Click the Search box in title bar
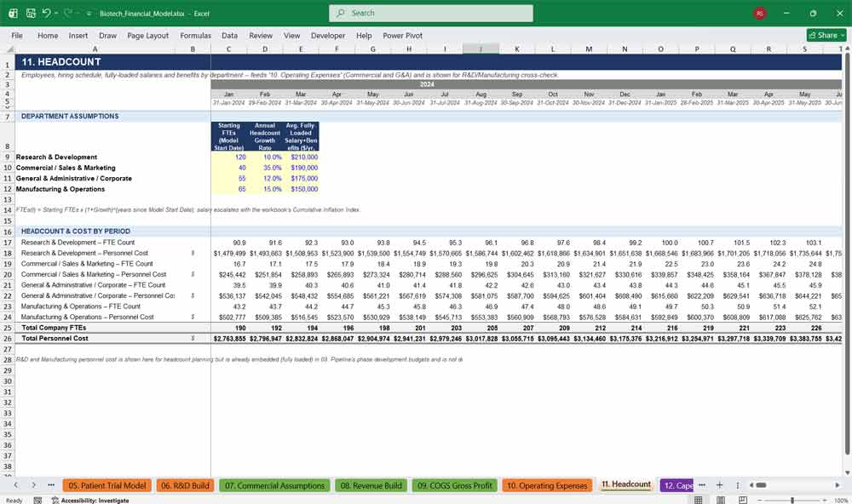The height and width of the screenshot is (504, 852). point(431,13)
